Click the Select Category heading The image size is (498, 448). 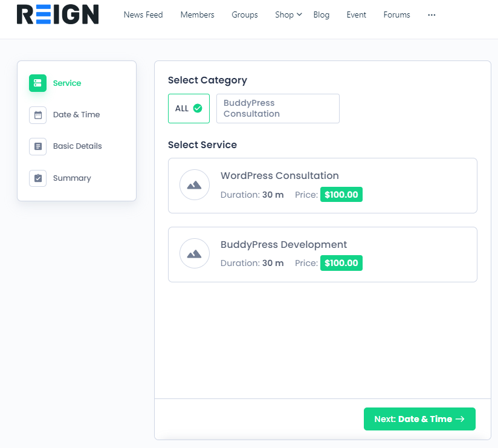(207, 80)
